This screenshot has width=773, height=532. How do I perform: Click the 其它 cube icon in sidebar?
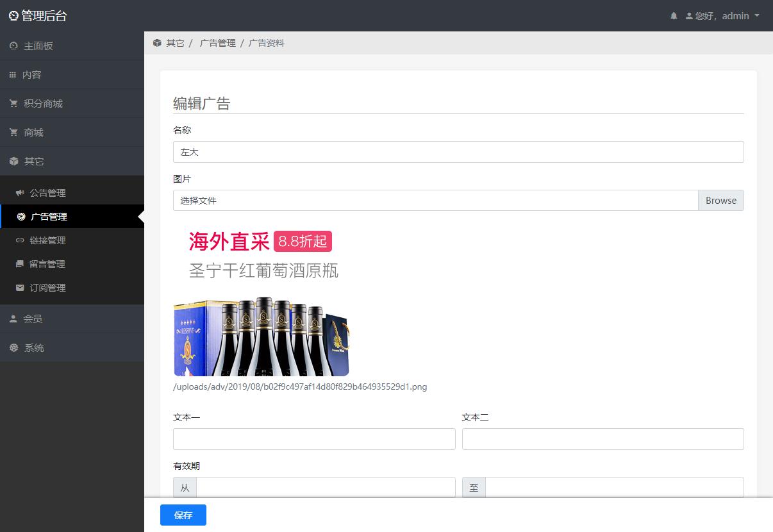[13, 162]
